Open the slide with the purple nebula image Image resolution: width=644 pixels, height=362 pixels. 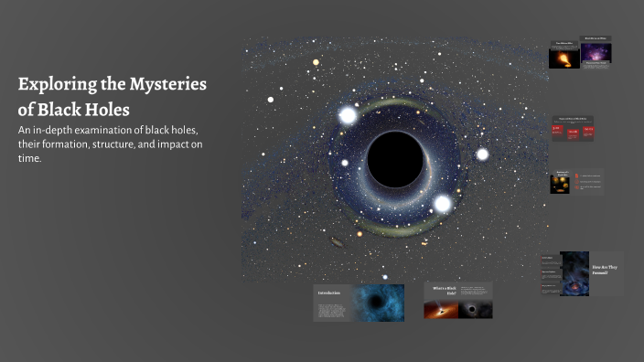[596, 52]
